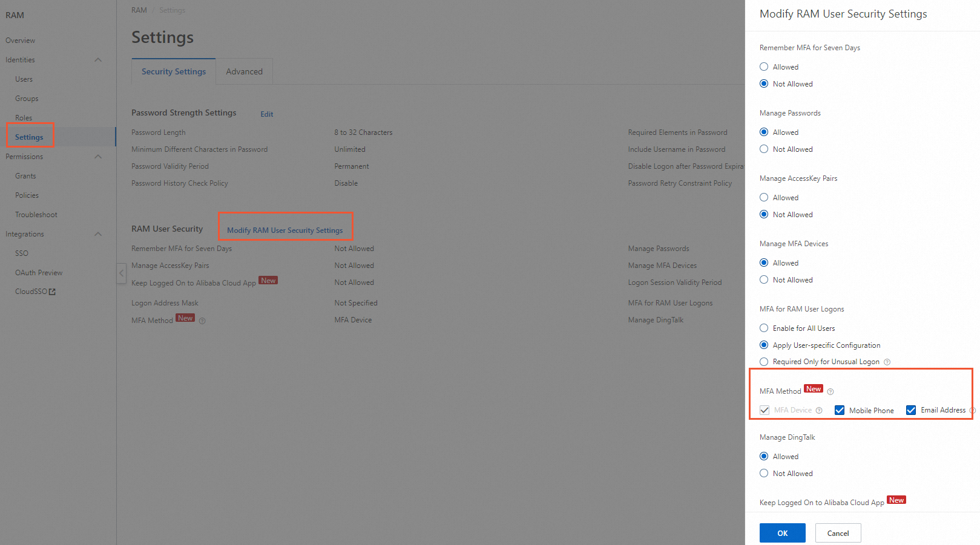Open Groups in the sidebar

27,99
